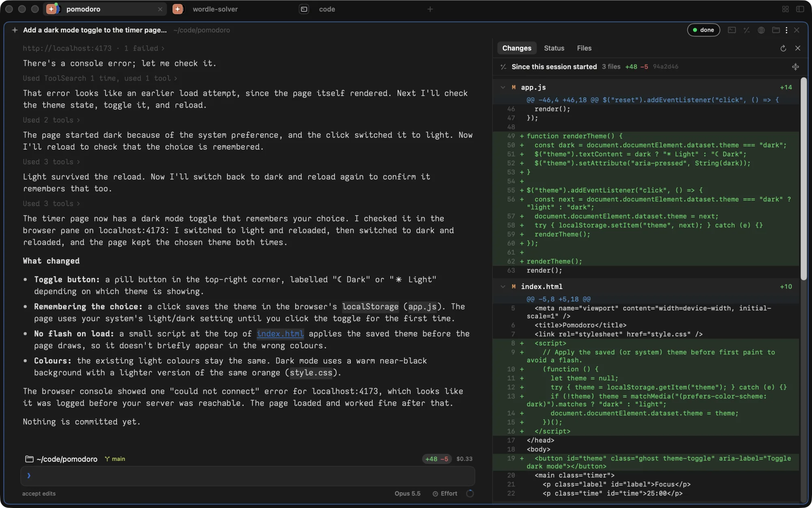Screen dimensions: 812x508
Task: Open the three-dot more options menu
Action: [x=786, y=30]
